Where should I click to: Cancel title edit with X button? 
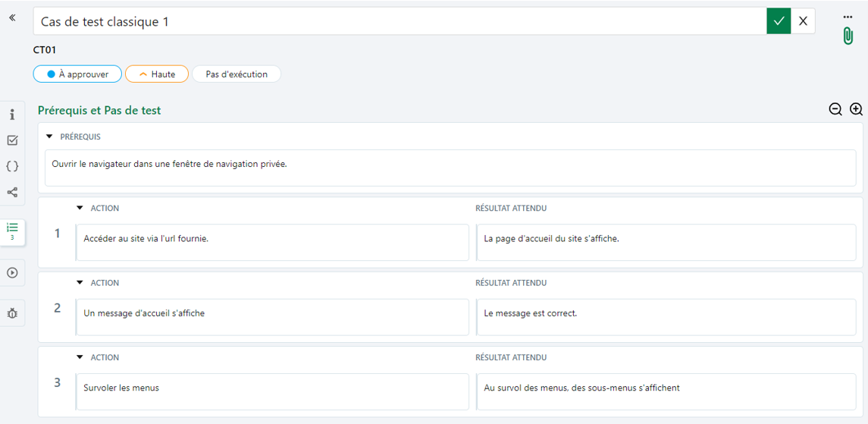[x=803, y=21]
